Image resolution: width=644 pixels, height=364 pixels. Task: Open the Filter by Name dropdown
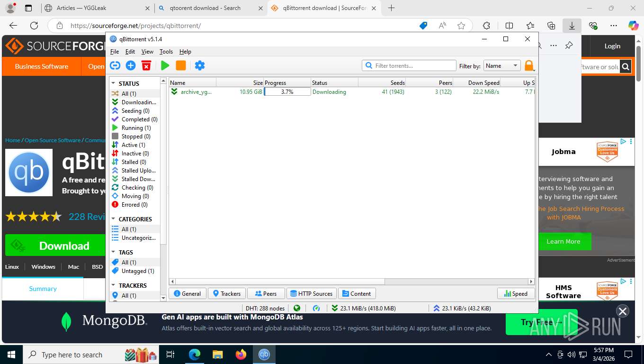pyautogui.click(x=502, y=66)
